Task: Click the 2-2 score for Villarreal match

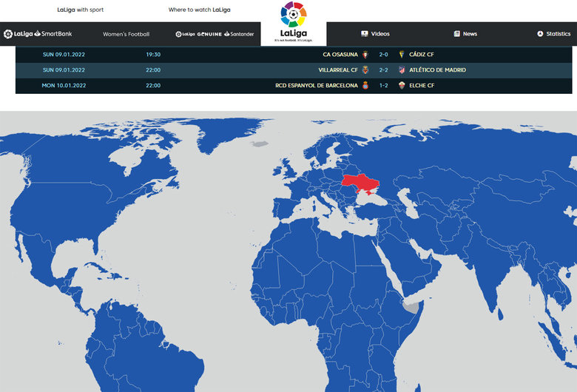Action: [383, 70]
